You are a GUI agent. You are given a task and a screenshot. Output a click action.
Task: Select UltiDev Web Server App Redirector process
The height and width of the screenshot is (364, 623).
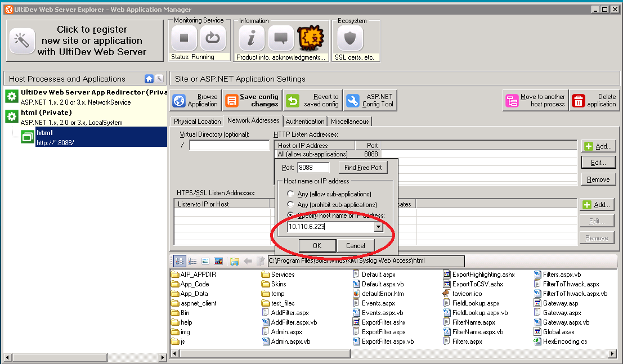[x=86, y=97]
